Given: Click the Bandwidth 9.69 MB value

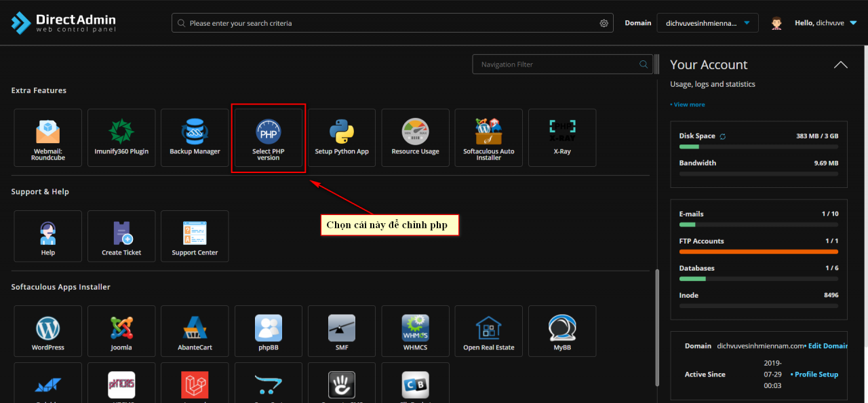Looking at the screenshot, I should pyautogui.click(x=826, y=164).
